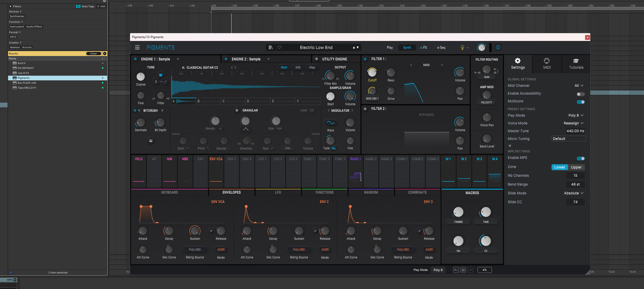Toggle the Bitcrush power button
The image size is (644, 289).
point(135,110)
